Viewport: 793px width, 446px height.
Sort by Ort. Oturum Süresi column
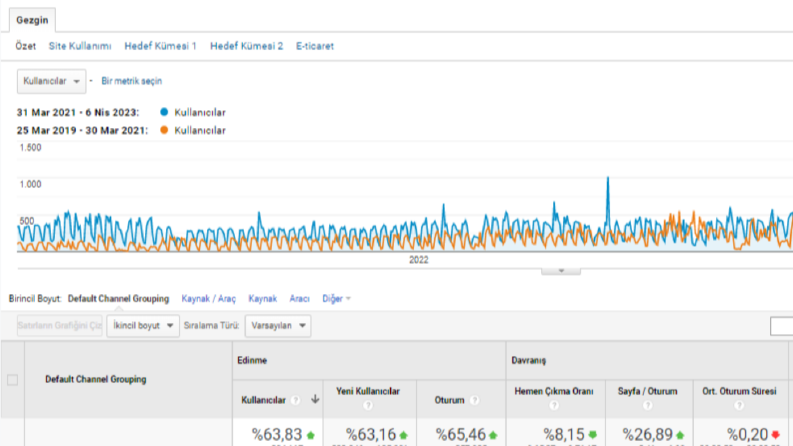[x=739, y=391]
